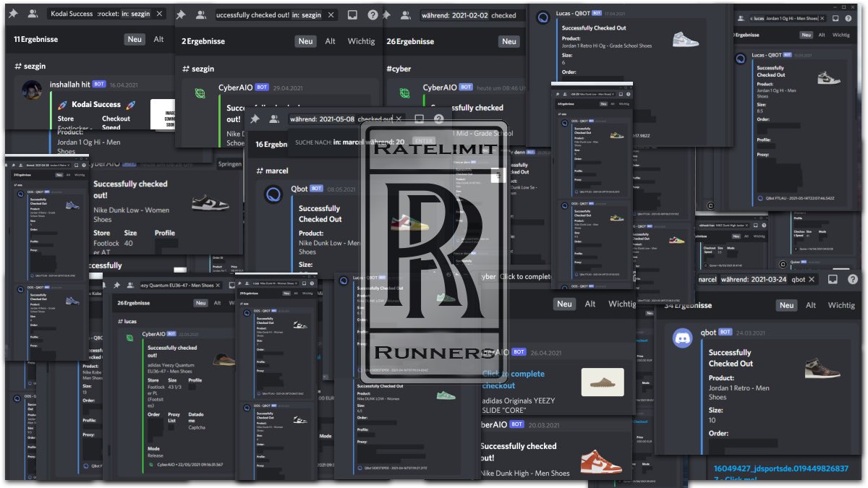Select Neu tab in 26 Ergebnisse # lucas window
868x488 pixels.
tap(201, 303)
